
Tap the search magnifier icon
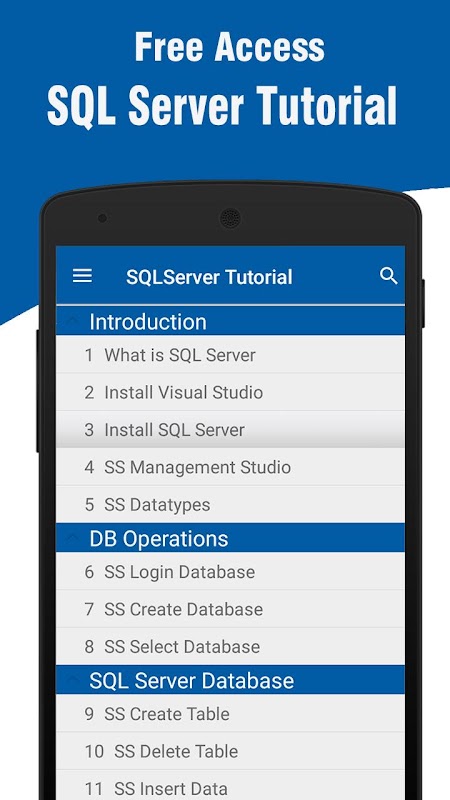point(389,276)
